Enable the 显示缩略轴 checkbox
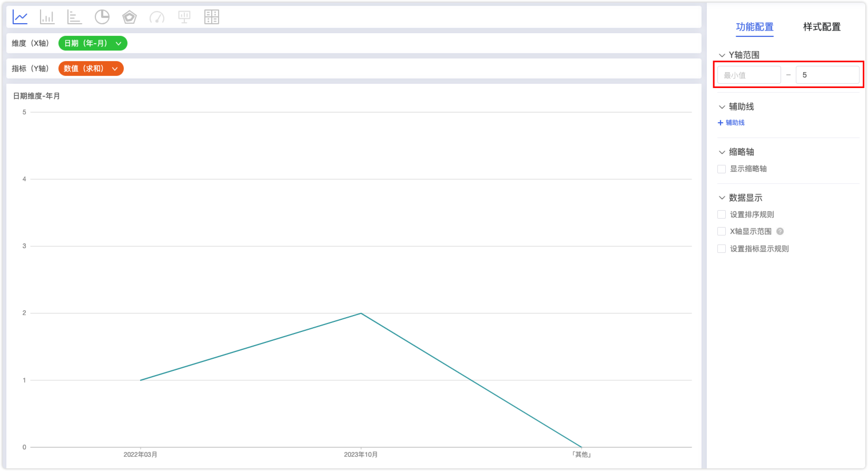The height and width of the screenshot is (471, 868). pyautogui.click(x=722, y=169)
